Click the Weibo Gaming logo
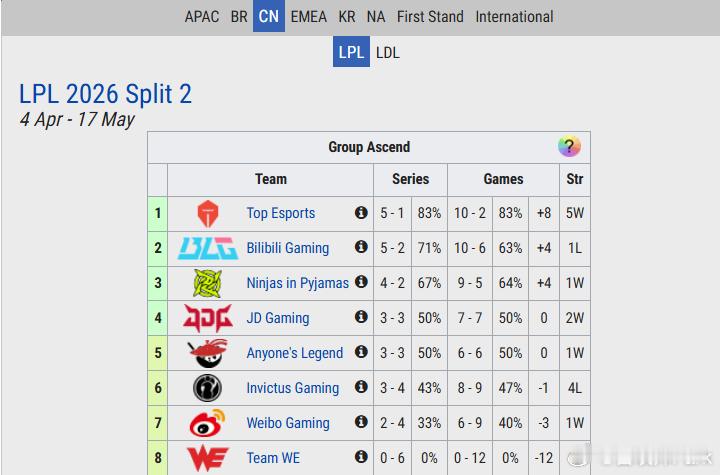 207,423
